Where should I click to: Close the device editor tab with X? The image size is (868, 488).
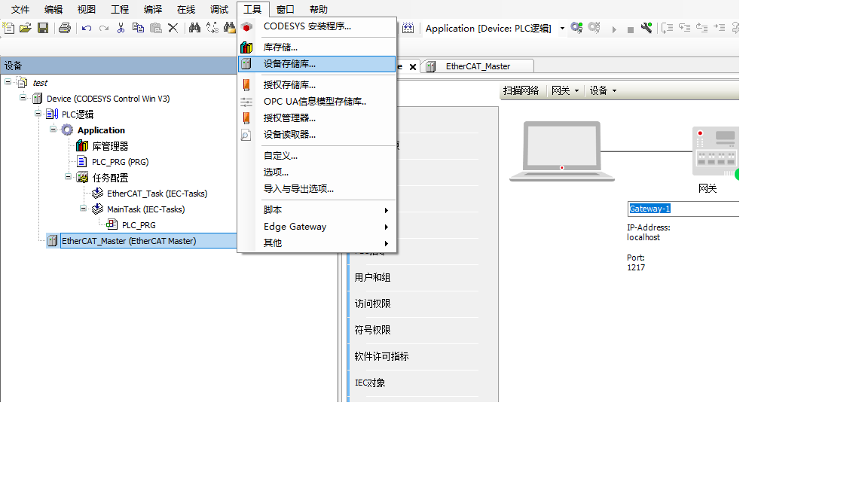pos(413,67)
